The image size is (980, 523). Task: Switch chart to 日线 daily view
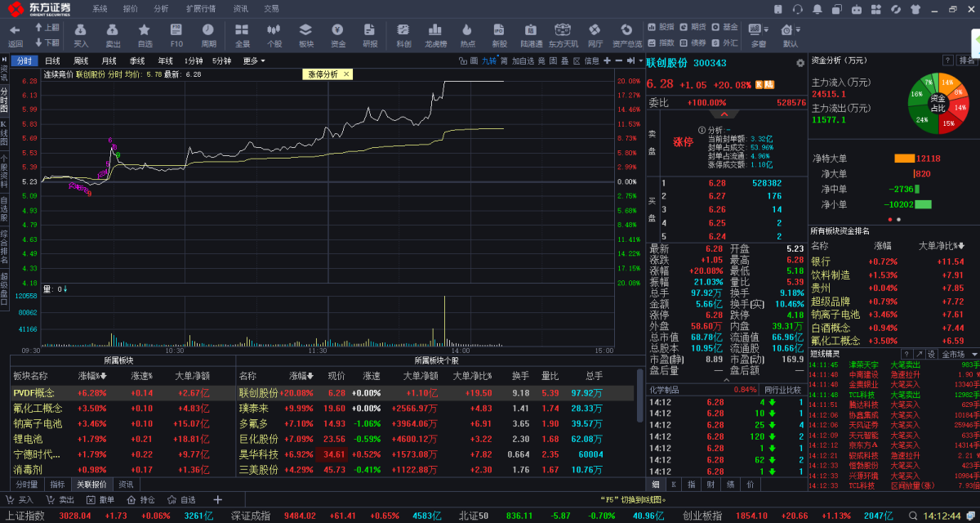(x=52, y=60)
